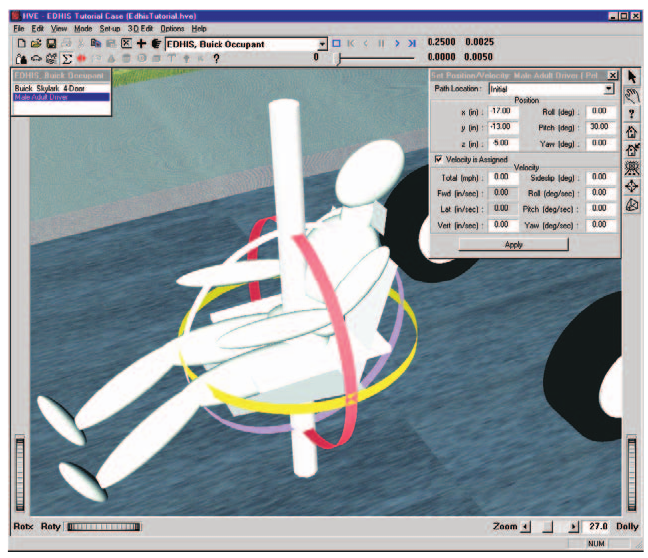Select the arrow pointer tool in right sidebar
Screen dimensions: 648x558
click(631, 77)
